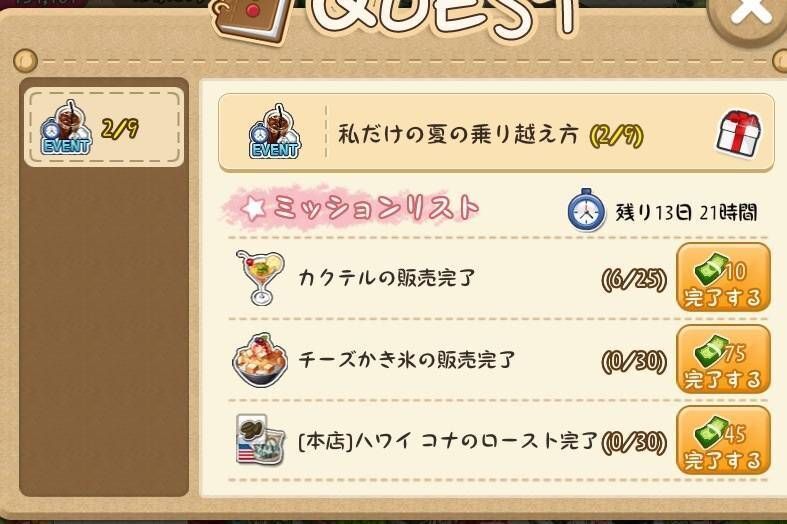Screen dimensions: 787x524
Task: Click the green cash icon on 75 button
Action: (x=711, y=350)
